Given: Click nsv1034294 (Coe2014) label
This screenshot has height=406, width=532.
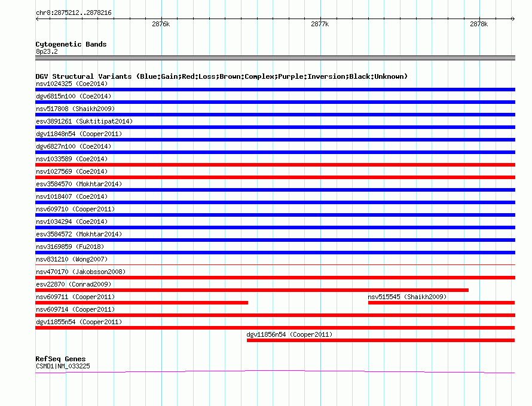Looking at the screenshot, I should point(72,222).
